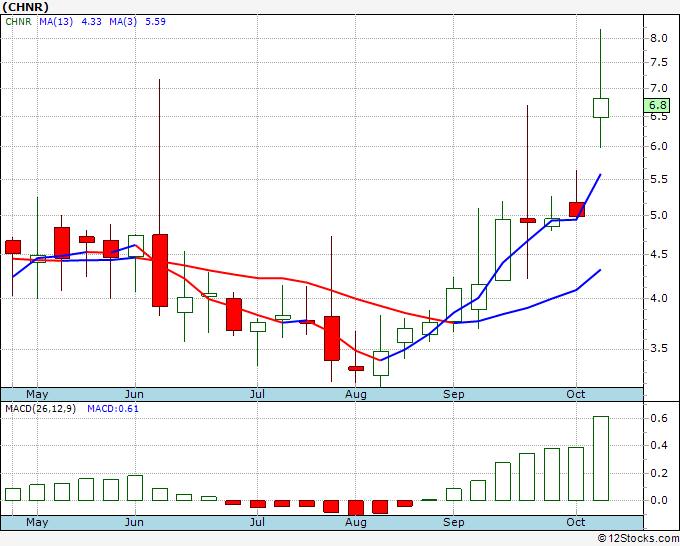Select the MA(13) value 4.33
Viewport: 680px width, 546px height.
pyautogui.click(x=92, y=22)
